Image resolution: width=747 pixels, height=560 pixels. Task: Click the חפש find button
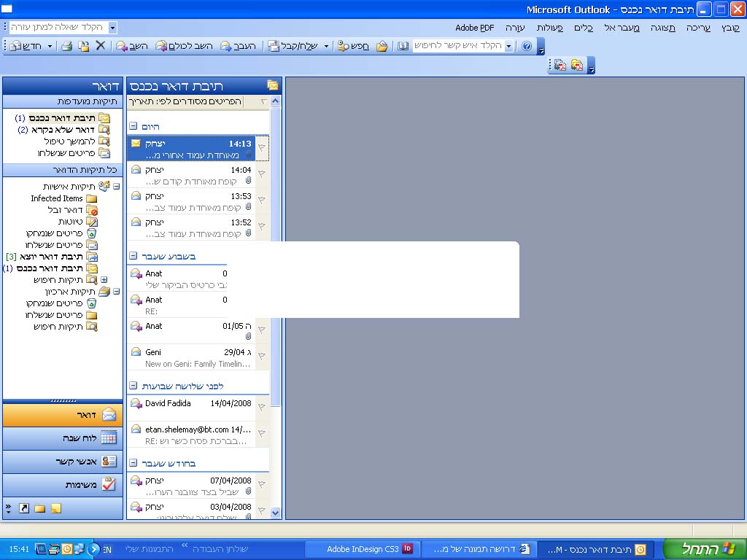353,46
